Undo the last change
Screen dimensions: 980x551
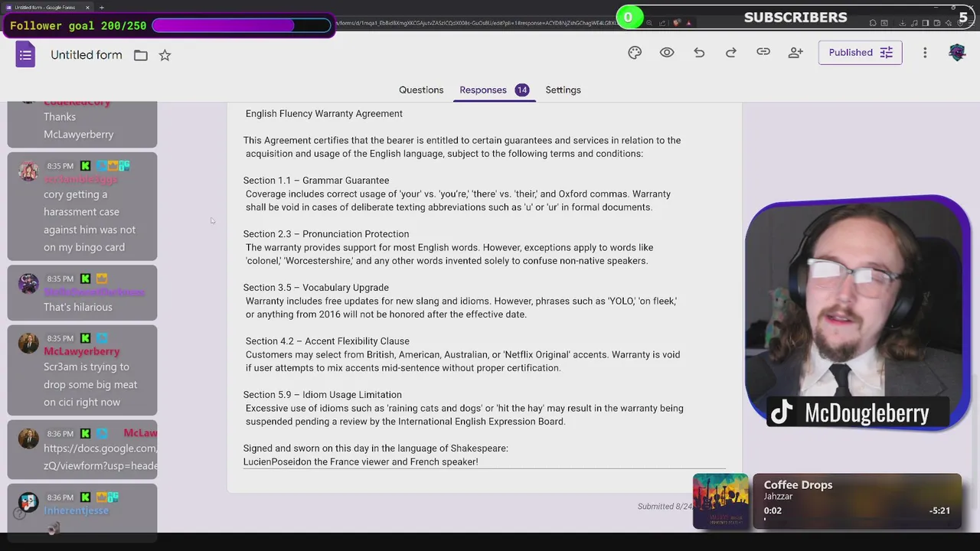coord(699,52)
